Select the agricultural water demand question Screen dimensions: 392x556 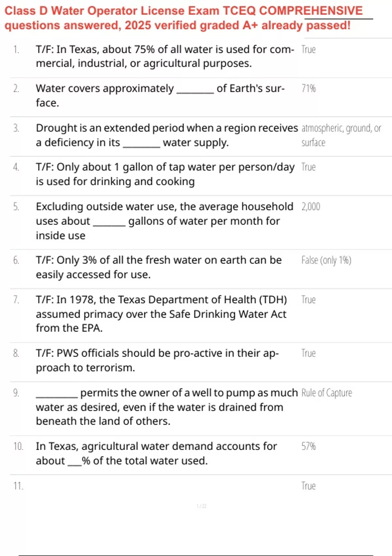coord(156,453)
